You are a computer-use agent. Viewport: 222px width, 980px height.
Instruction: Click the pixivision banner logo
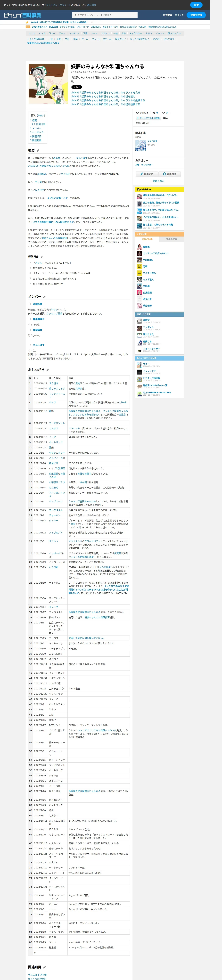pos(144,189)
